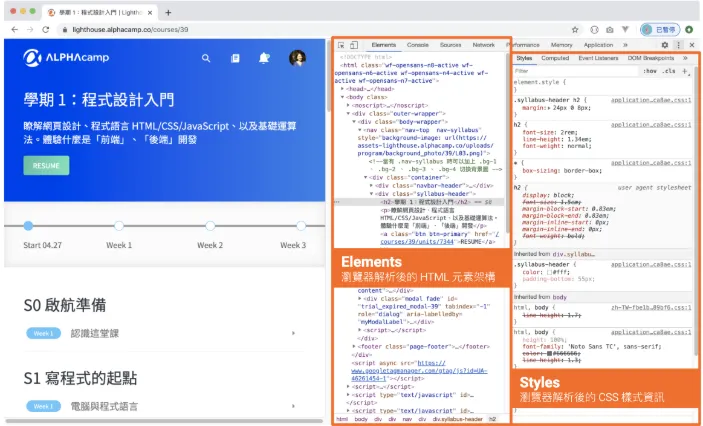Expand the modal fade div node
Image resolution: width=703 pixels, height=426 pixels.
click(360, 299)
